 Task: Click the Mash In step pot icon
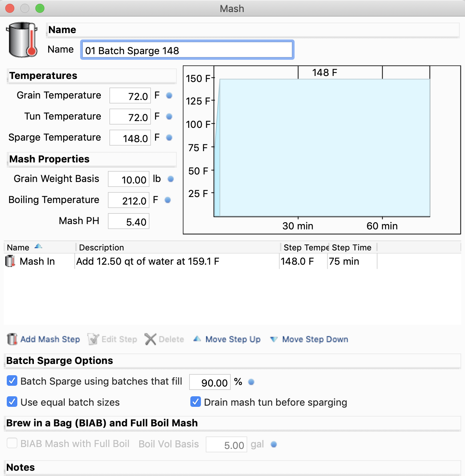coord(10,261)
